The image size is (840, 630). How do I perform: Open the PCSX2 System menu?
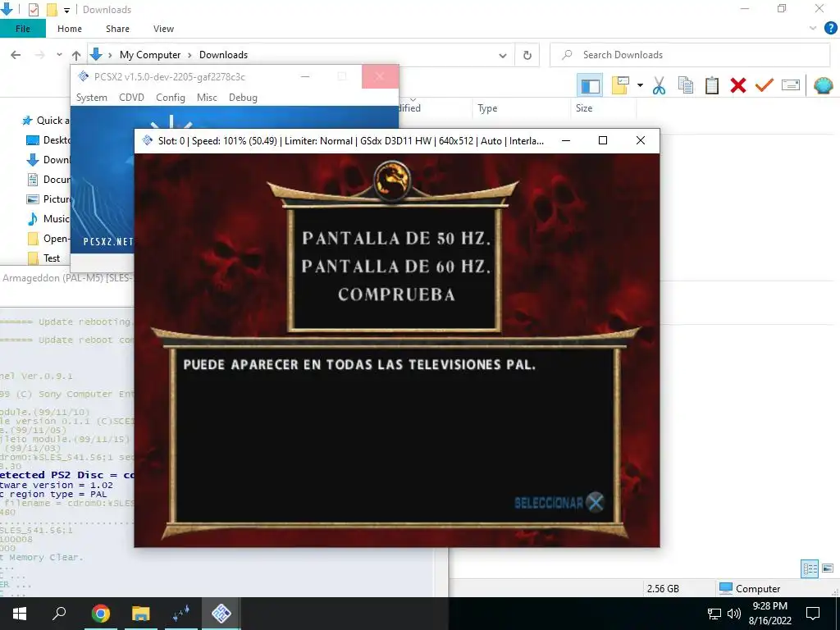(x=92, y=98)
